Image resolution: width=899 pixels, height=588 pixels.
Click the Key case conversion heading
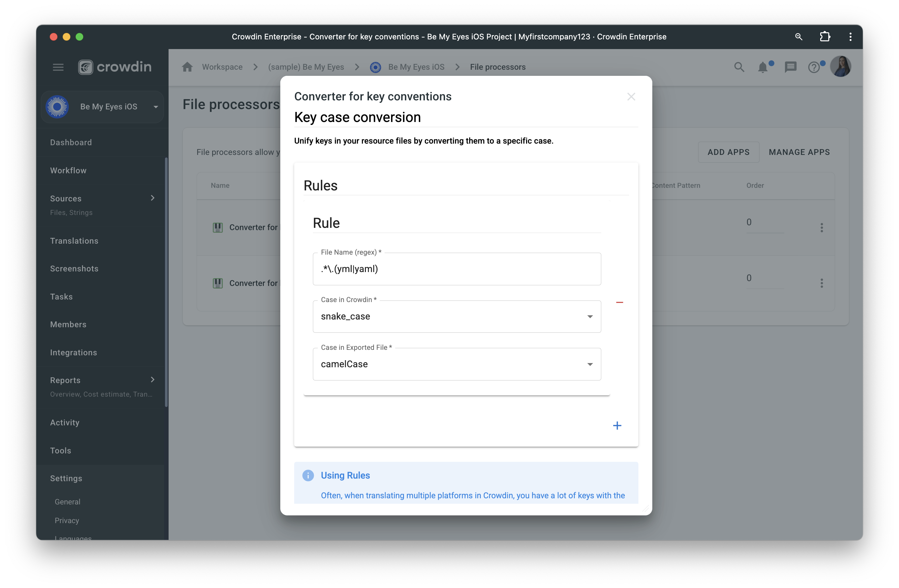357,117
